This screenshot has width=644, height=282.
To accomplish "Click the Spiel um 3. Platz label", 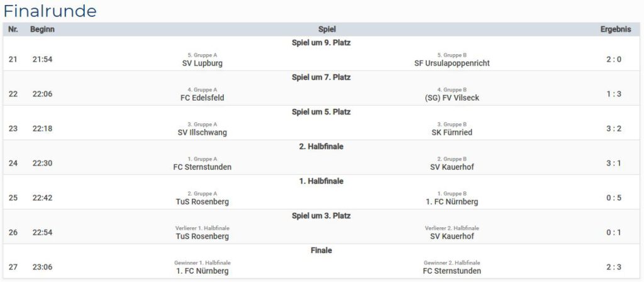I will coord(321,216).
